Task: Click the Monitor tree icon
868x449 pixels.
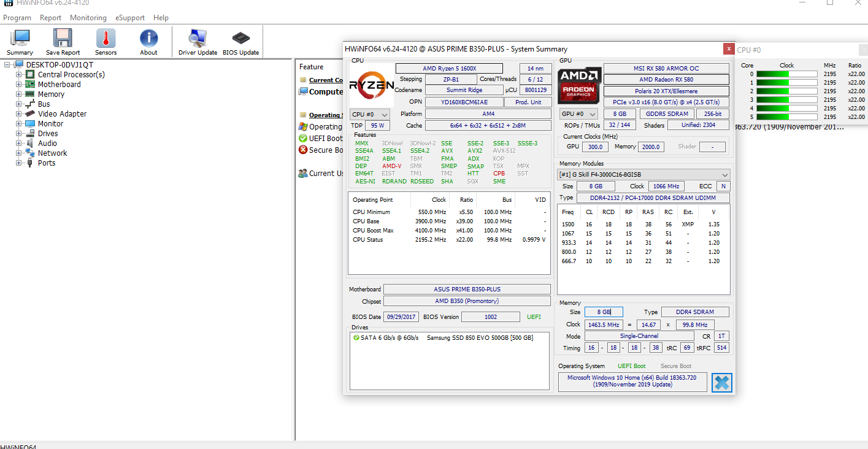Action: [x=30, y=124]
